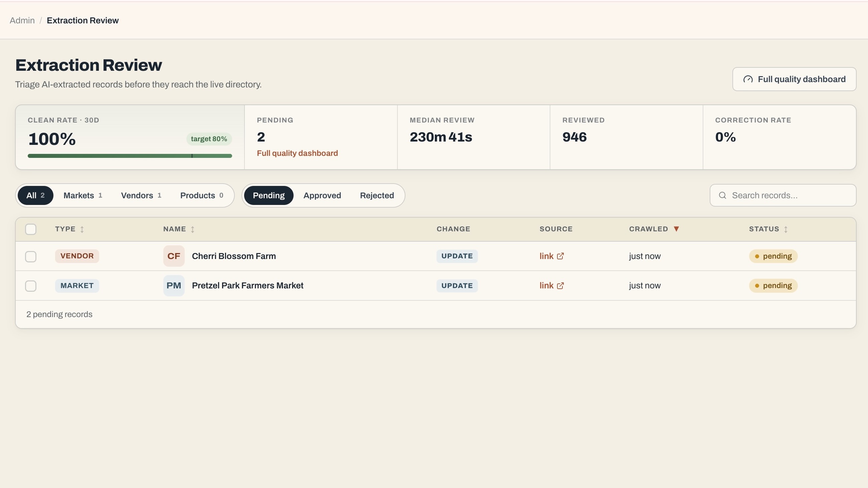Click the 946 reviewed count
This screenshot has width=868, height=488.
tap(574, 137)
